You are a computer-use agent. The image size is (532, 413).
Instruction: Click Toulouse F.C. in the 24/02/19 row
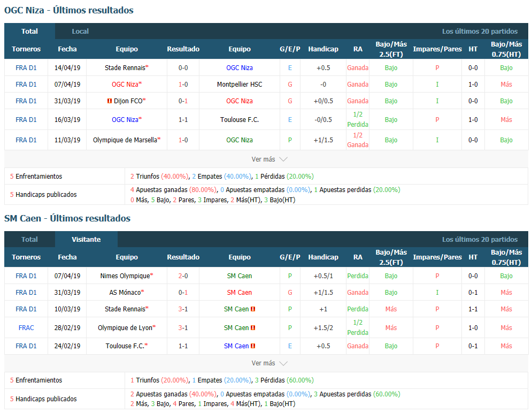[125, 346]
